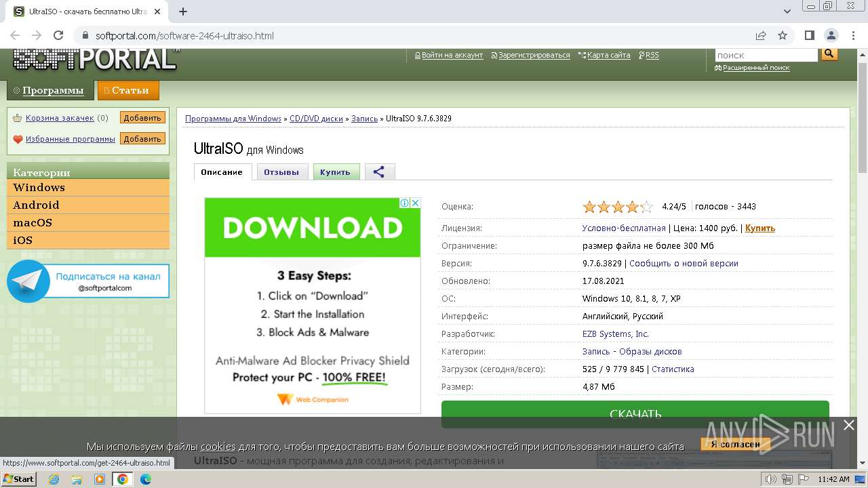Click the star rating for UltraISO
Viewport: 868px width, 488px height.
tap(618, 207)
